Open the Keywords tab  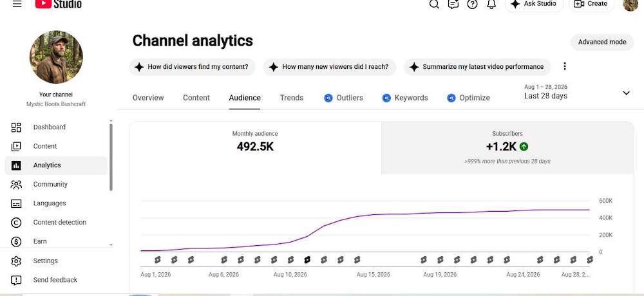pos(405,98)
